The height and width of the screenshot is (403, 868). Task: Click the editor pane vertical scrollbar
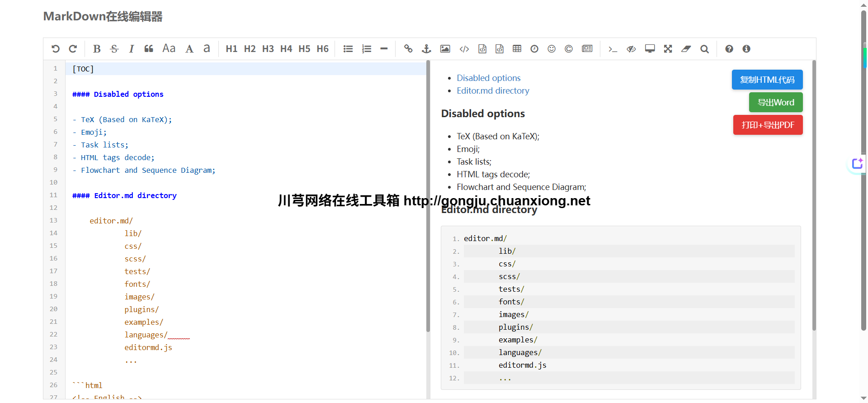[x=428, y=197]
